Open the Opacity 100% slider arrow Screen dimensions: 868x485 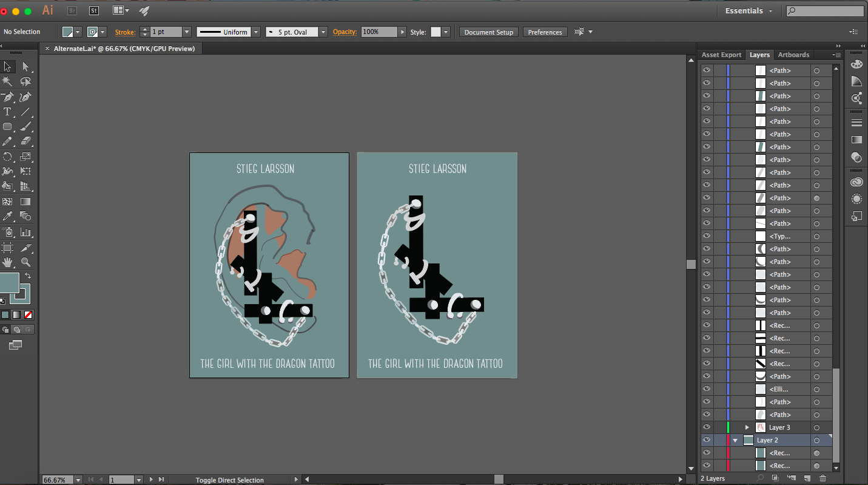point(402,32)
